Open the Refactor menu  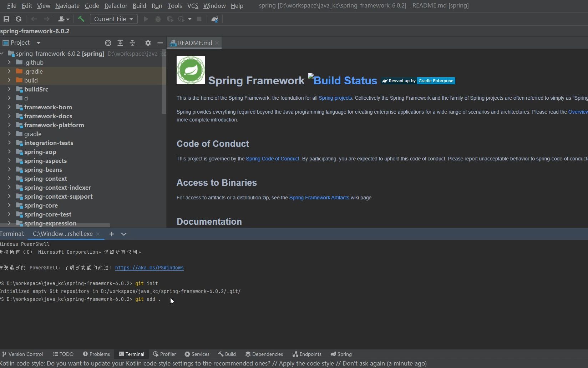click(116, 6)
